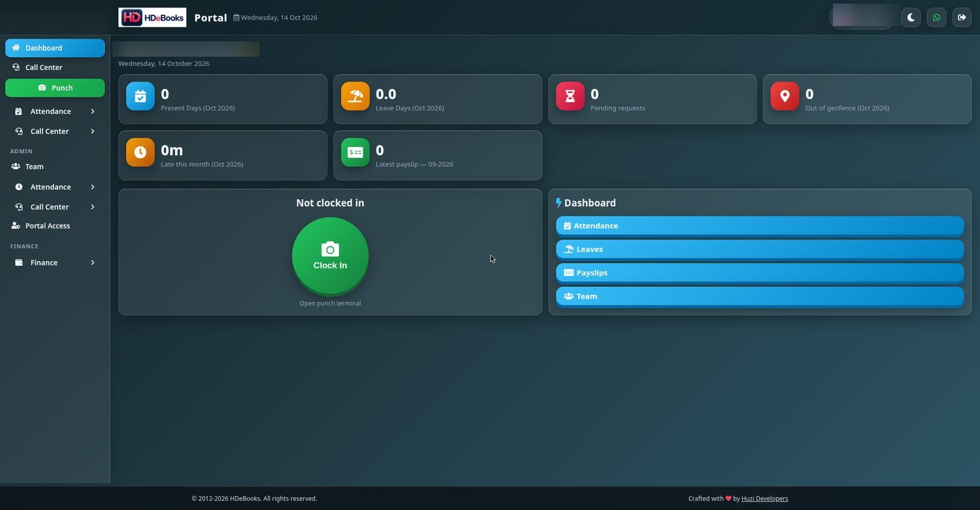Click the round Clock In button
The image size is (980, 510).
(330, 256)
